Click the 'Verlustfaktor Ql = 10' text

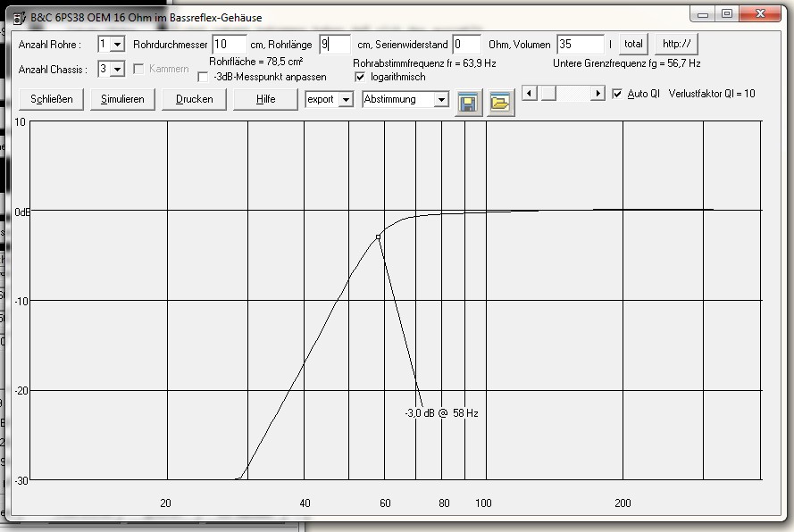pos(712,94)
